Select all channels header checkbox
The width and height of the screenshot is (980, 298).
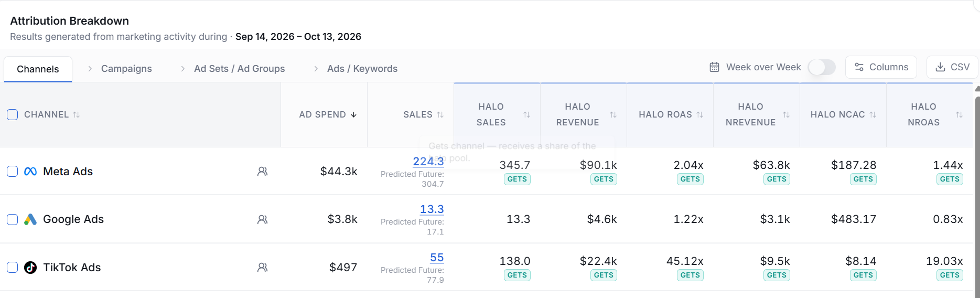(13, 114)
